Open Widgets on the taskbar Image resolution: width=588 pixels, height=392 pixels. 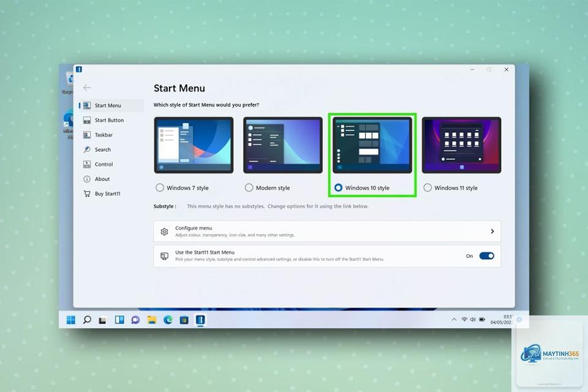pos(119,320)
